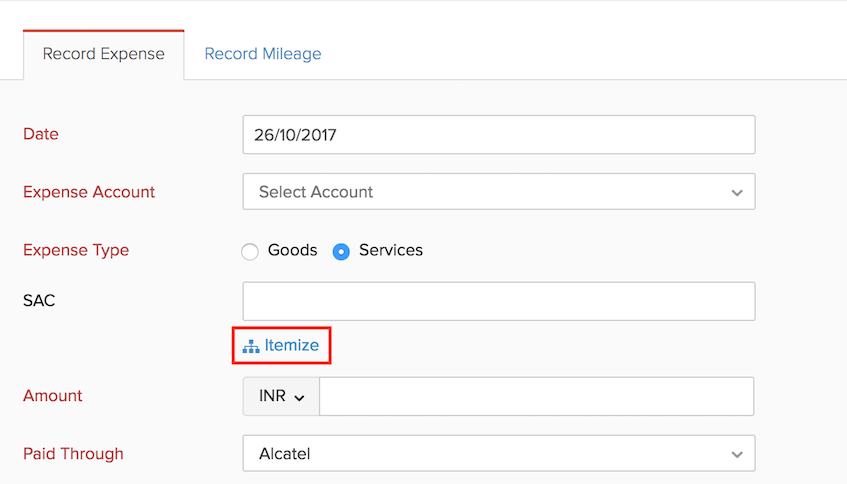Click the Expense Type label
Viewport: 847px width, 484px height.
(x=76, y=250)
